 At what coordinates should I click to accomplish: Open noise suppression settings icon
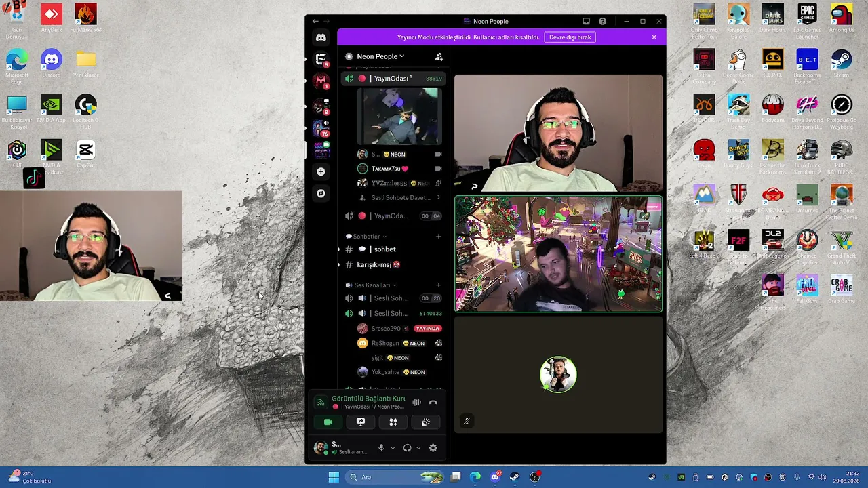(x=416, y=402)
